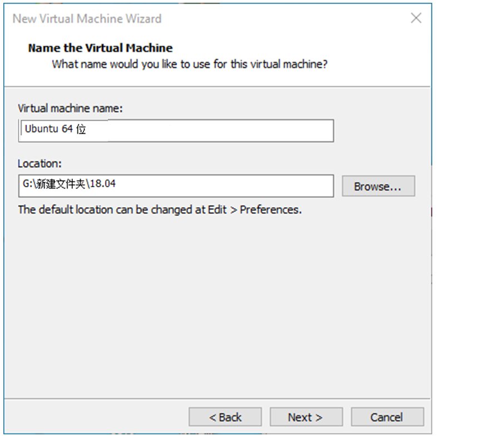
Task: Click the empty space right of 'Ubuntu 64 位'
Action: pyautogui.click(x=209, y=131)
